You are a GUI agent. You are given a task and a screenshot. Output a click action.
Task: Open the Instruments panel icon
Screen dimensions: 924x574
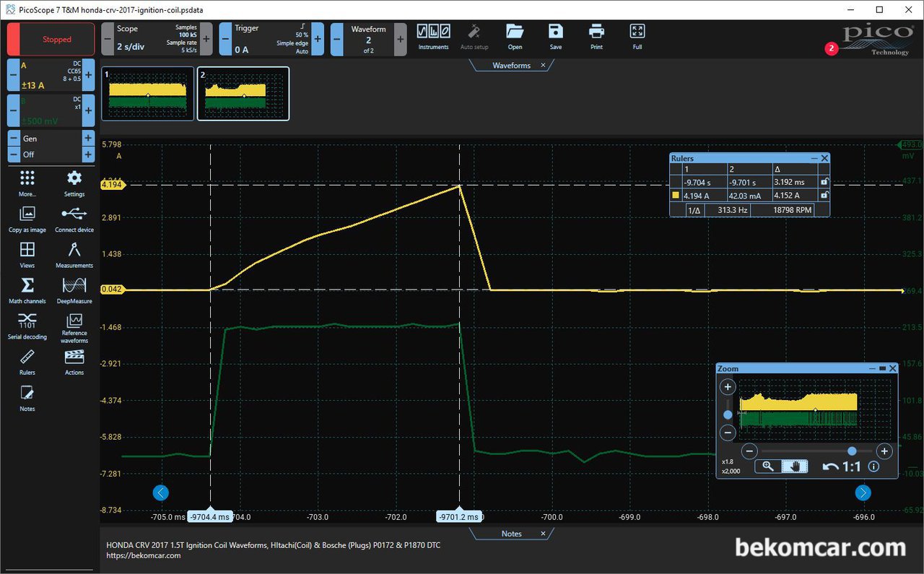[x=434, y=36]
